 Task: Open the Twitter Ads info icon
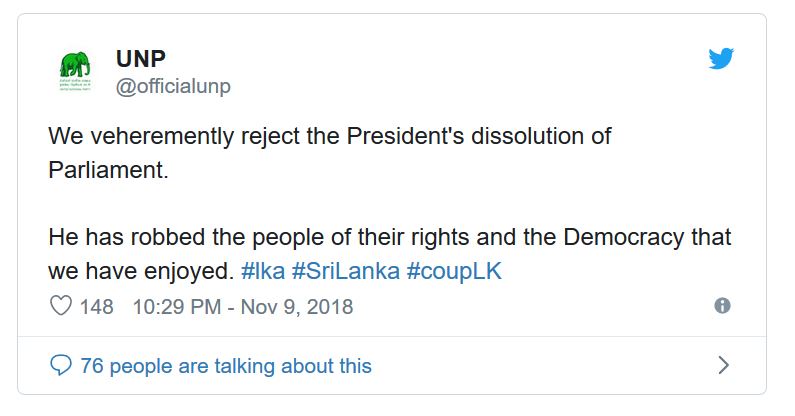722,306
